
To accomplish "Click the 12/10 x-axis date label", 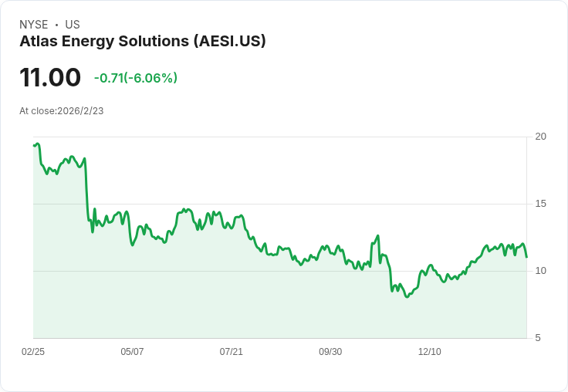I will point(430,351).
